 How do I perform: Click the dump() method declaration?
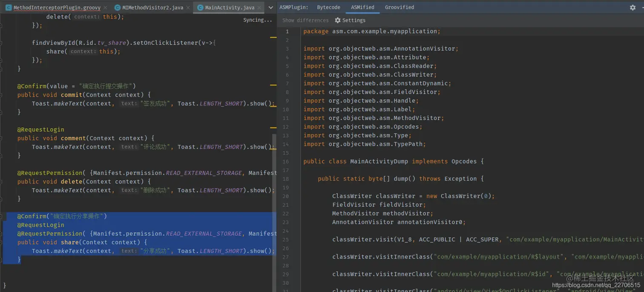[401, 179]
